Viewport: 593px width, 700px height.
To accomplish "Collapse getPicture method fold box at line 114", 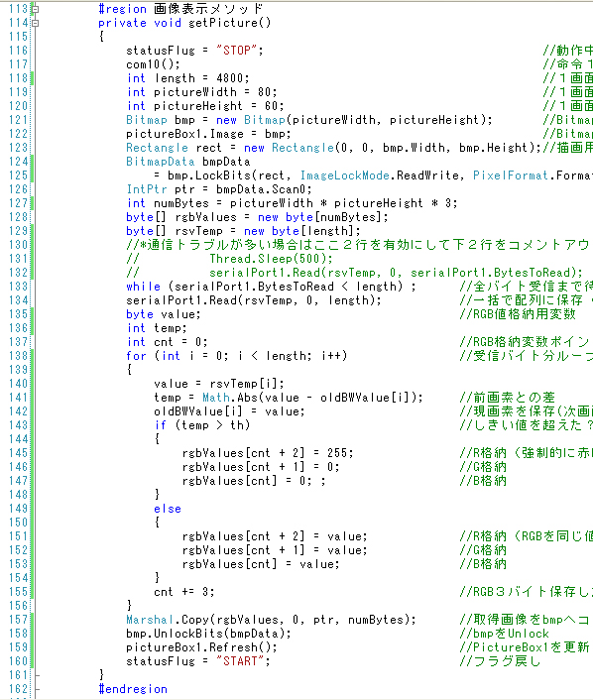I will (36, 23).
